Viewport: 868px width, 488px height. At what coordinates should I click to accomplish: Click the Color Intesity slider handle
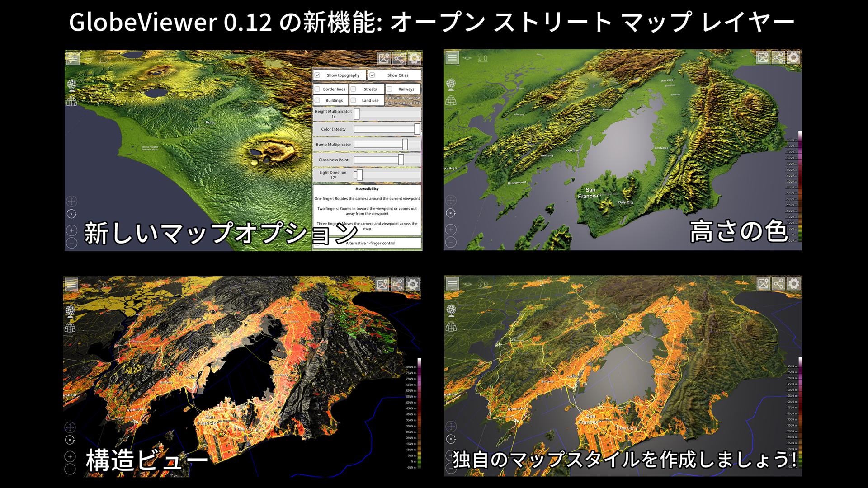(417, 129)
